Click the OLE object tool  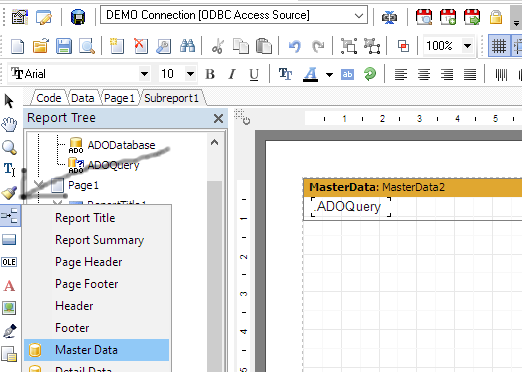9,262
